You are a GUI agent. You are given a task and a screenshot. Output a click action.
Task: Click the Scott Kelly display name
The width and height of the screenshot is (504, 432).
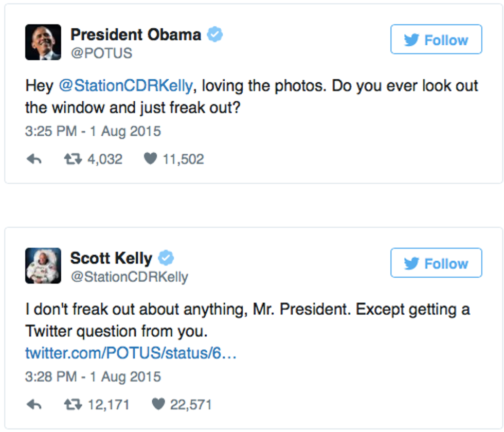(111, 258)
